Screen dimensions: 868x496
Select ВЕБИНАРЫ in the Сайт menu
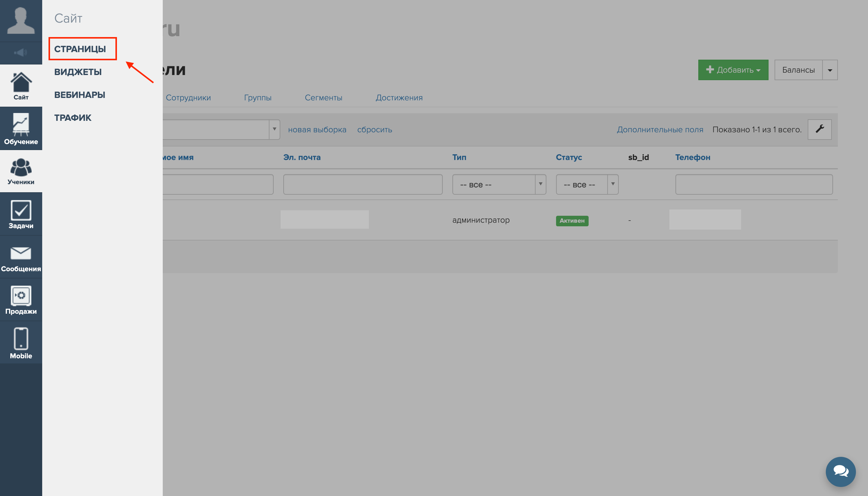[x=80, y=95]
